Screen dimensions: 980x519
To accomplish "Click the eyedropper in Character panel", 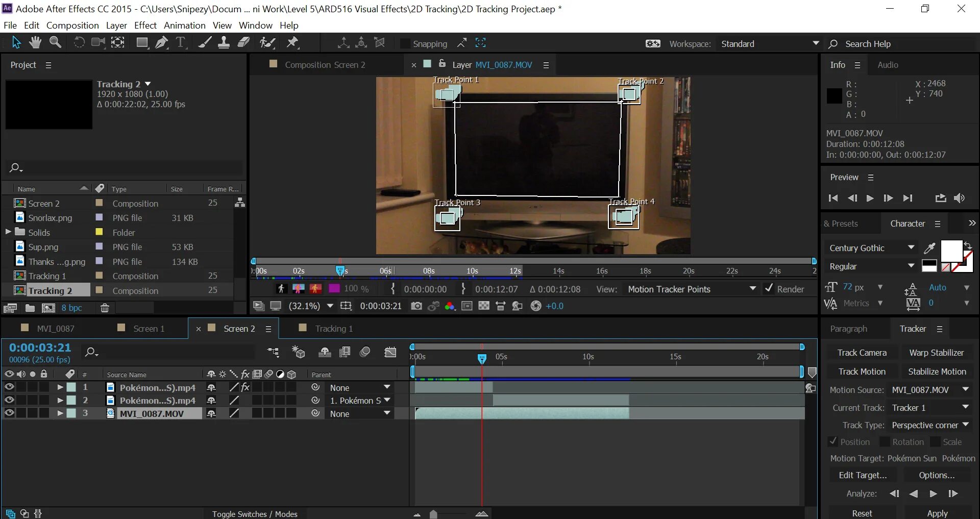I will click(x=929, y=248).
